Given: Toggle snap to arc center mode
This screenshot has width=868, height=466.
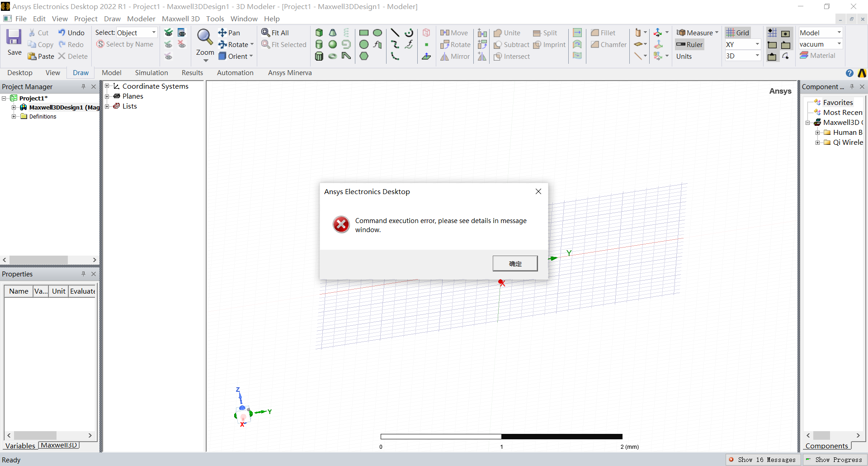Looking at the screenshot, I should 786,56.
